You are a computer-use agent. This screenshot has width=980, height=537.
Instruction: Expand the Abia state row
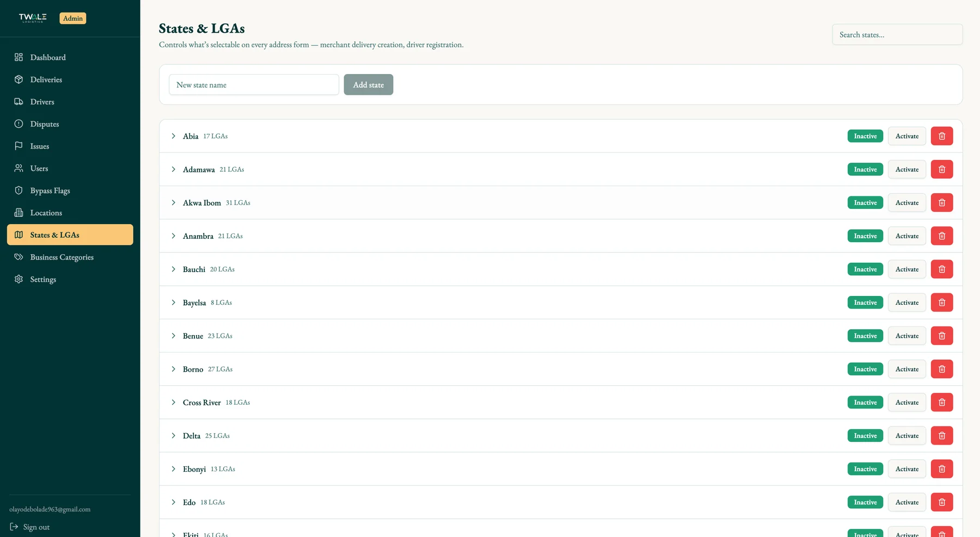click(x=173, y=136)
